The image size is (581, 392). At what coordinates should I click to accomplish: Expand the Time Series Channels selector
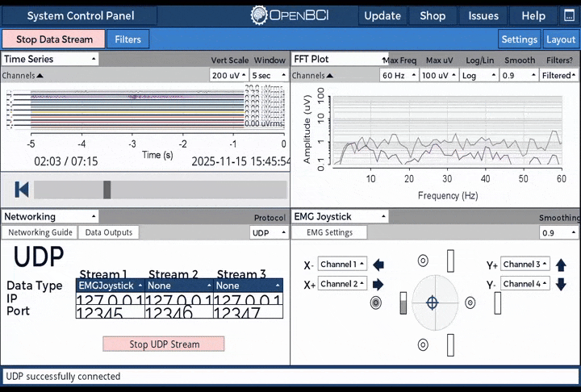23,75
